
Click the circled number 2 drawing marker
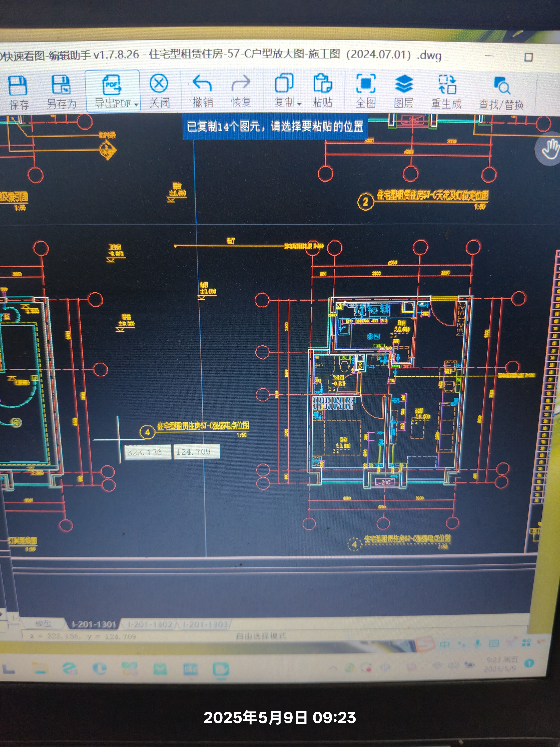365,202
